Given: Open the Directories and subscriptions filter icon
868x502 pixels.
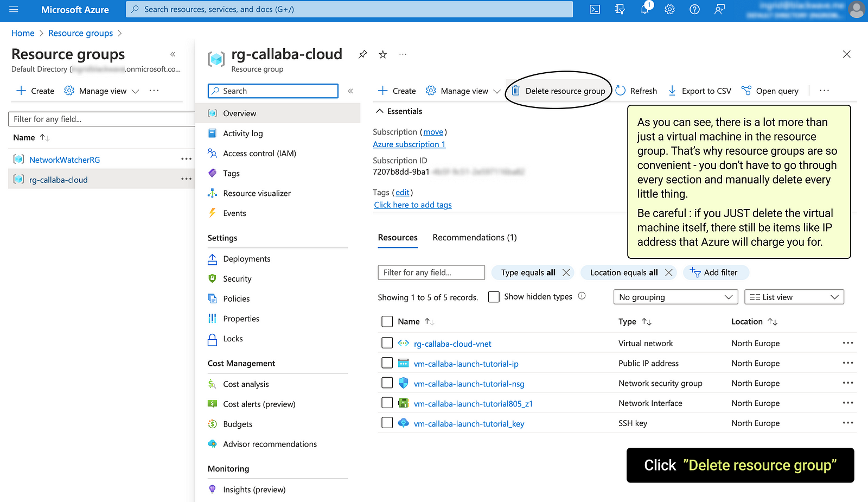Looking at the screenshot, I should [620, 9].
